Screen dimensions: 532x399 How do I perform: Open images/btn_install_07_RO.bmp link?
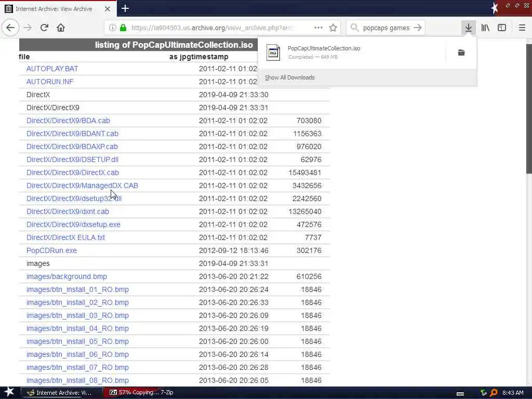tap(77, 367)
